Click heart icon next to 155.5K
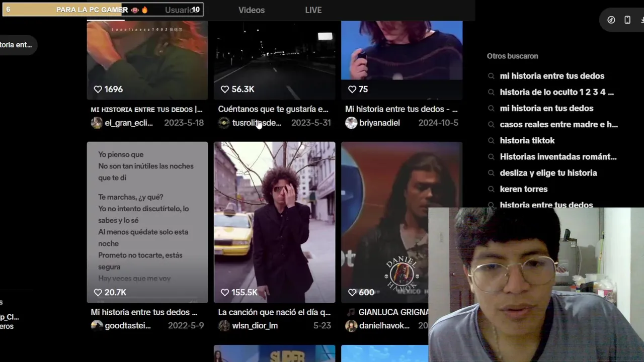This screenshot has width=644, height=362. point(225,292)
